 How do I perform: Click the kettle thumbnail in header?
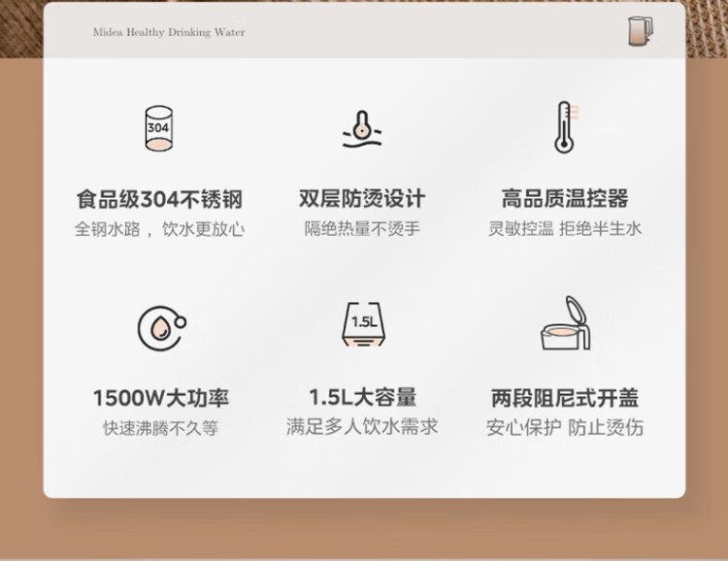(x=641, y=31)
